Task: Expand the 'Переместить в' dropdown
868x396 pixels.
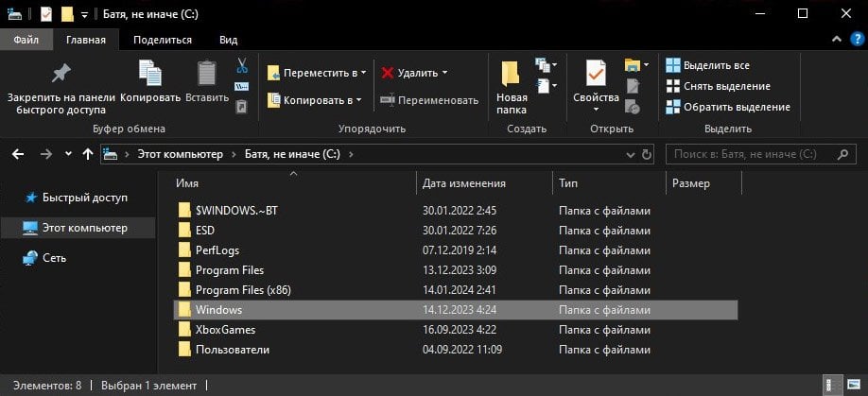Action: (x=364, y=73)
